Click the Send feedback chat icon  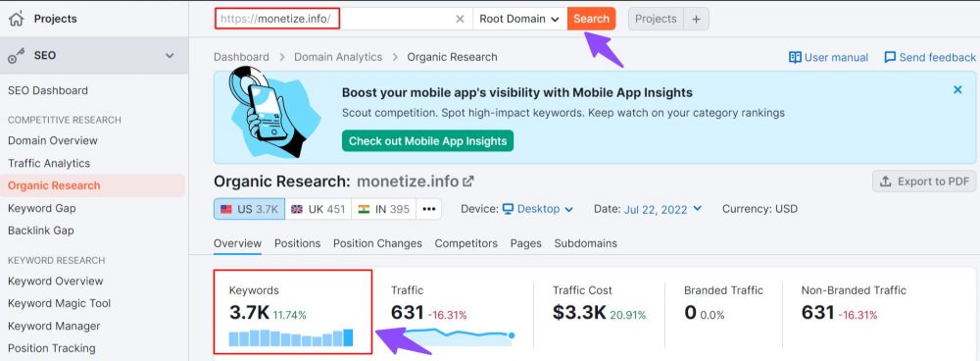pyautogui.click(x=890, y=58)
